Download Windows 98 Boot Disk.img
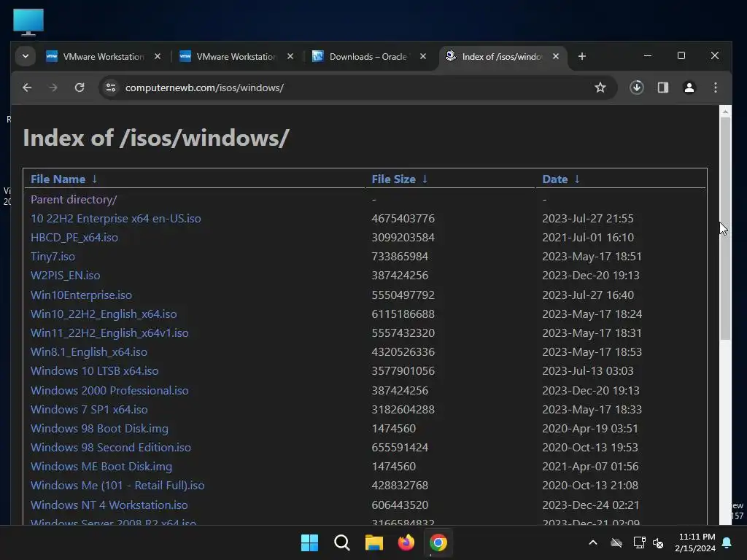This screenshot has height=560, width=747. point(99,429)
